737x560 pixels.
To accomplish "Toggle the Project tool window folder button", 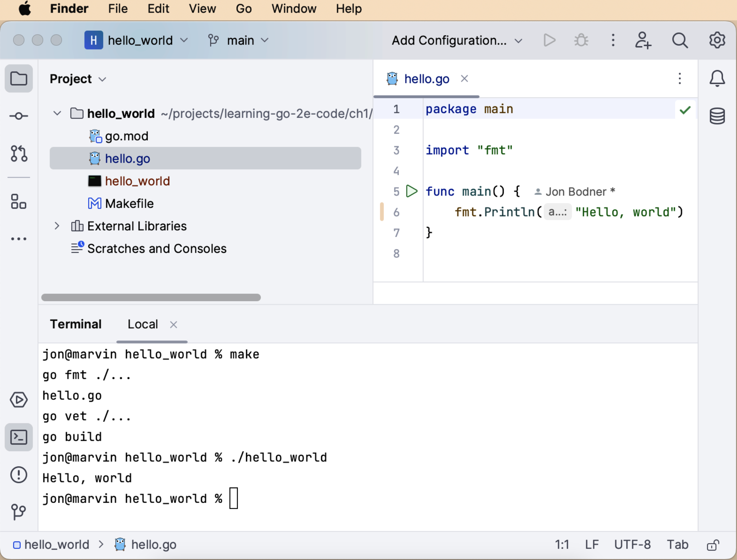I will [x=19, y=79].
